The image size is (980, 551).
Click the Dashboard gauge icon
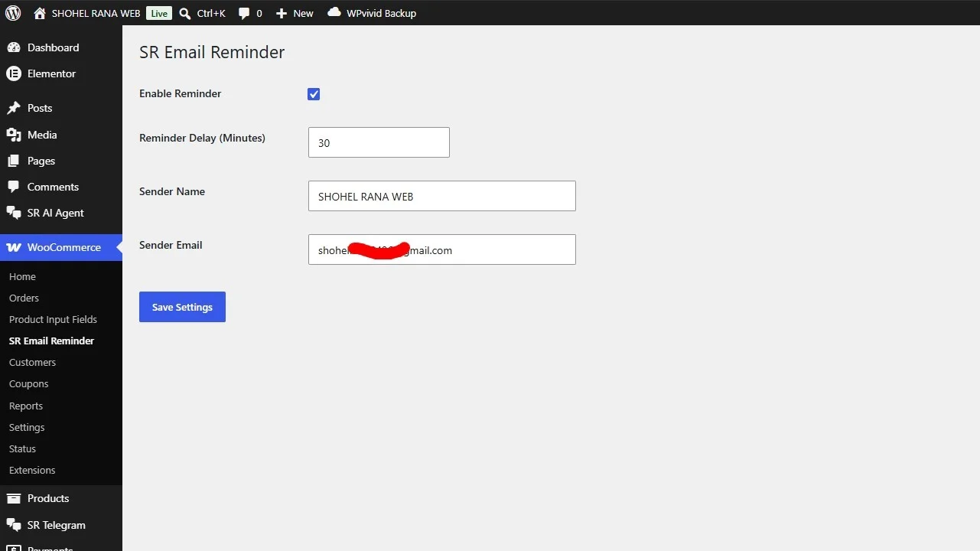point(13,47)
